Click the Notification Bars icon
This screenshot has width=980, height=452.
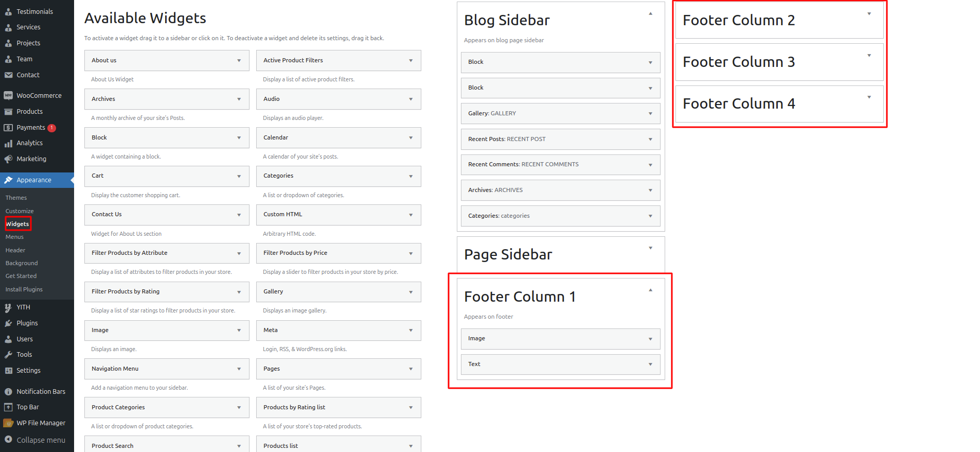point(9,391)
